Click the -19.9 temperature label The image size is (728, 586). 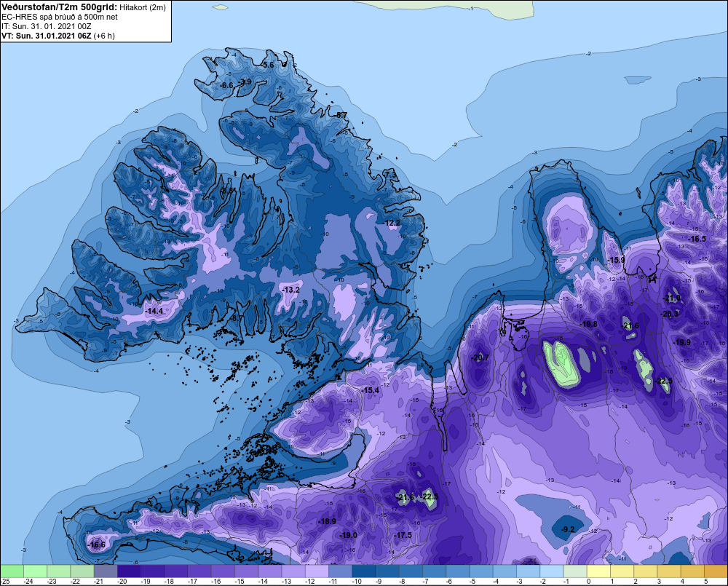(681, 342)
